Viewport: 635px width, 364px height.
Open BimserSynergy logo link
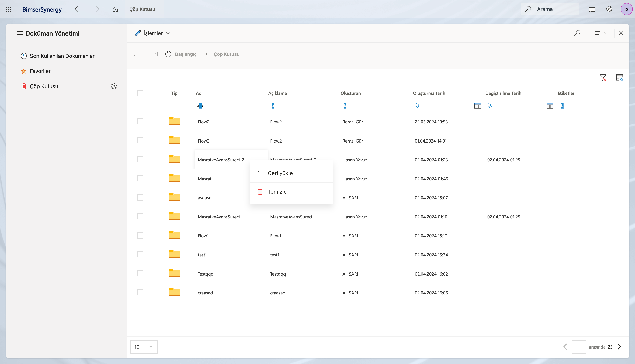click(x=42, y=9)
